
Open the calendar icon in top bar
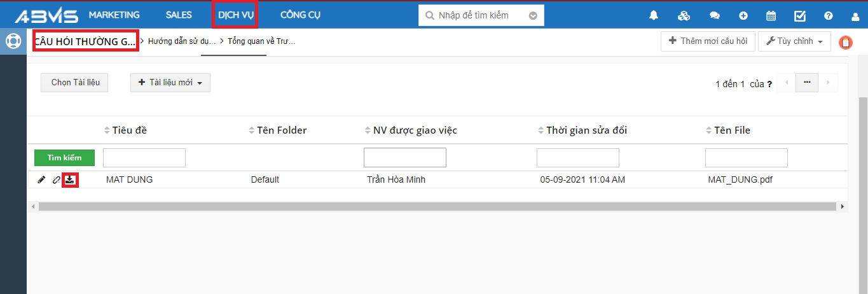pos(771,16)
